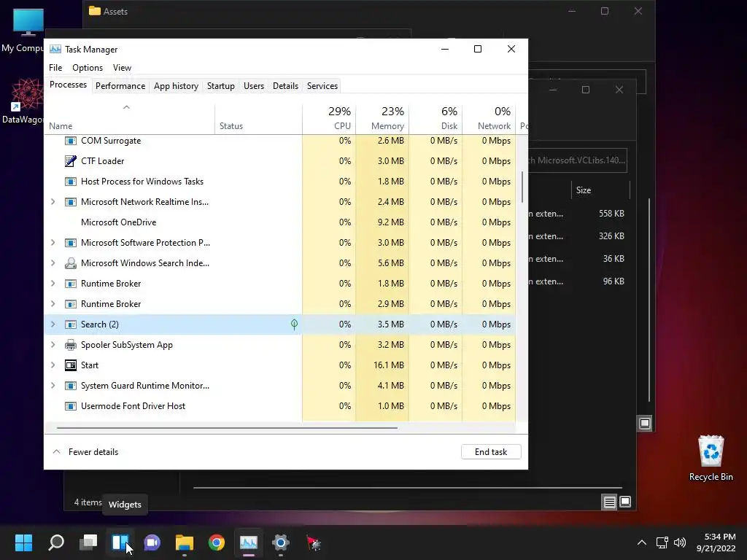This screenshot has width=747, height=560.
Task: Open the Chat app in taskbar
Action: [152, 542]
